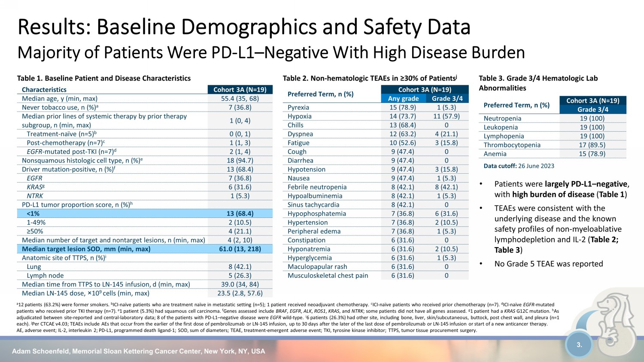Screen dimensions: 644x362
Task: Select the highlighted Median target lesion SOD row
Action: [145, 249]
